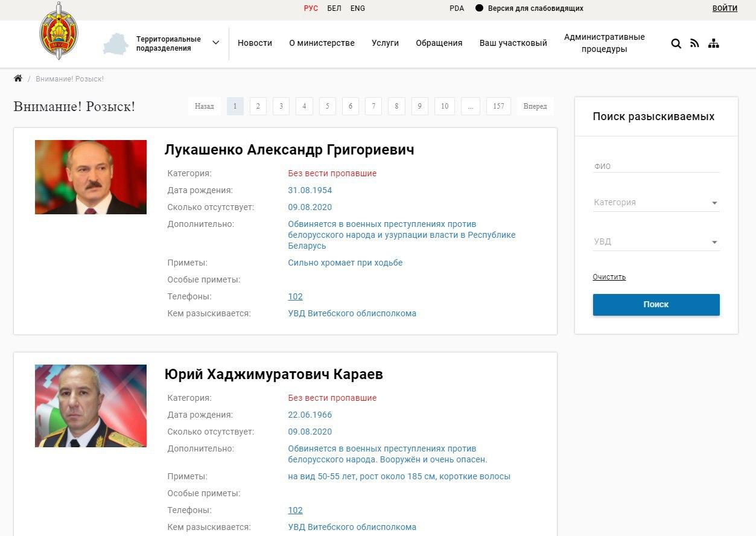Click the RSS feed icon

[694, 43]
